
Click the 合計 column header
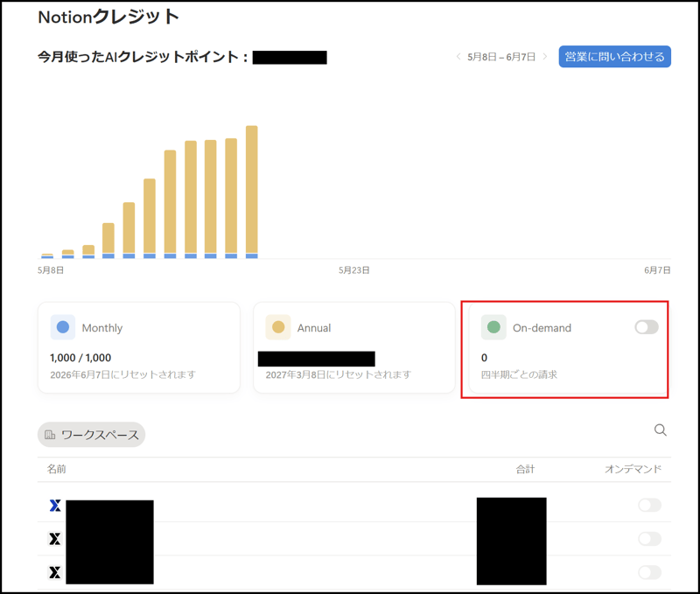pyautogui.click(x=525, y=469)
